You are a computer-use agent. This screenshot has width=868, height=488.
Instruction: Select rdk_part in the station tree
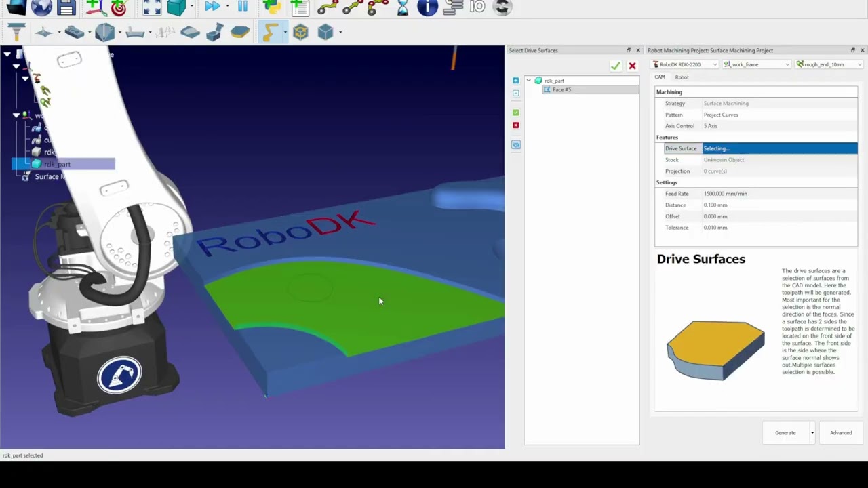[57, 164]
